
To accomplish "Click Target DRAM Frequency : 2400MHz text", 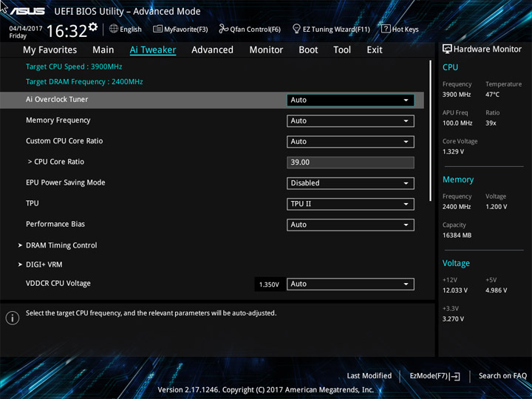I will [84, 82].
